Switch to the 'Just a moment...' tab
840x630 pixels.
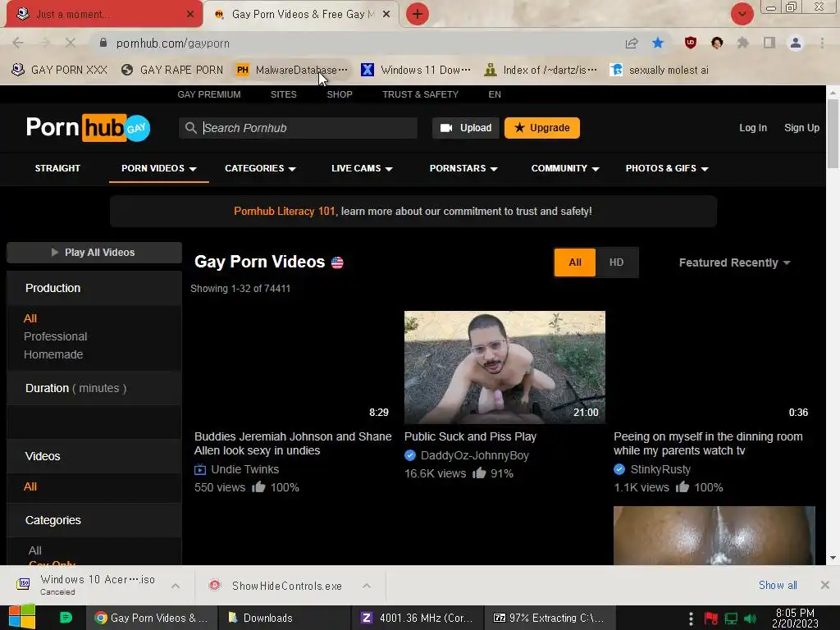pos(100,15)
